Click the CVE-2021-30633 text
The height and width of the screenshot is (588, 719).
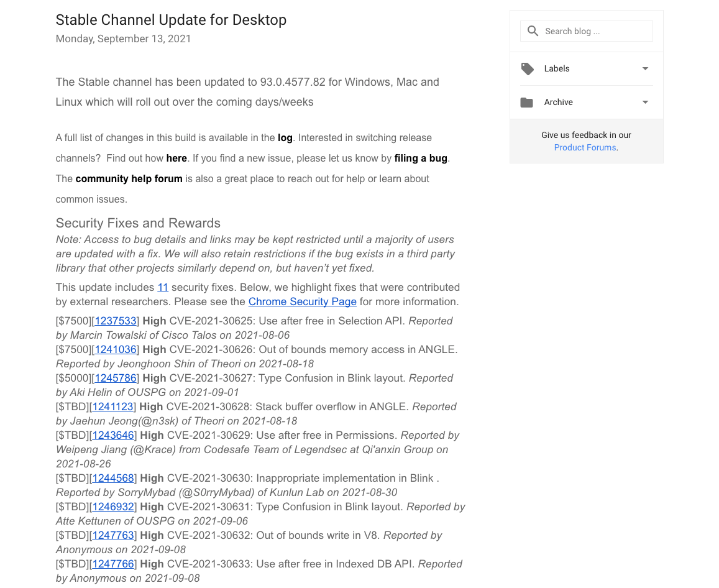pos(209,564)
